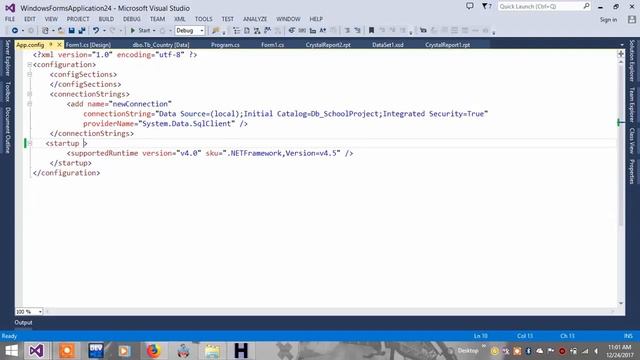Click the Navigate Backward toolbar icon
Screen dimensions: 640x360
click(15, 31)
